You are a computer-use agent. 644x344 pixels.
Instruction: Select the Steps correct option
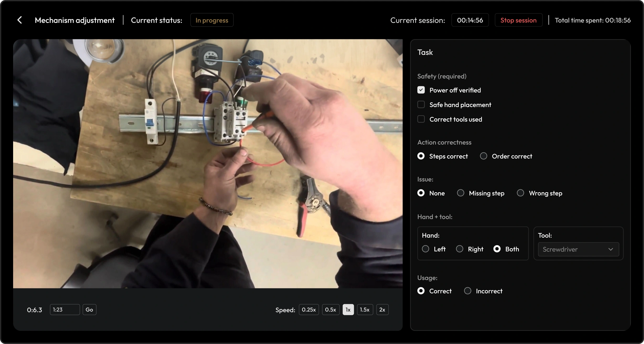point(421,156)
